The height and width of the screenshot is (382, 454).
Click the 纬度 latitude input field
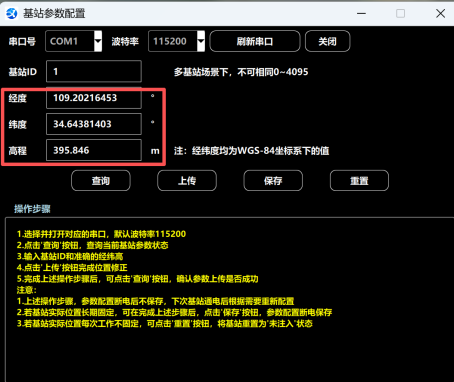[x=94, y=124]
